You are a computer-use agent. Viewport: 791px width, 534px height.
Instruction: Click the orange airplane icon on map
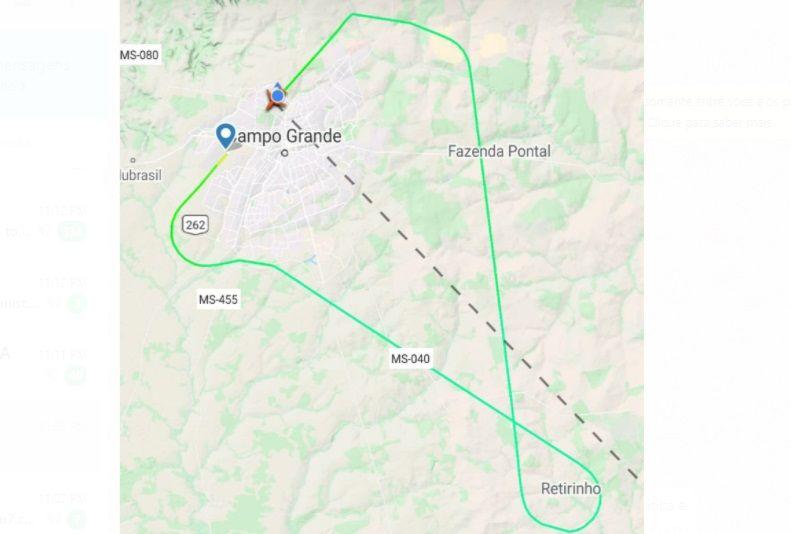[275, 101]
